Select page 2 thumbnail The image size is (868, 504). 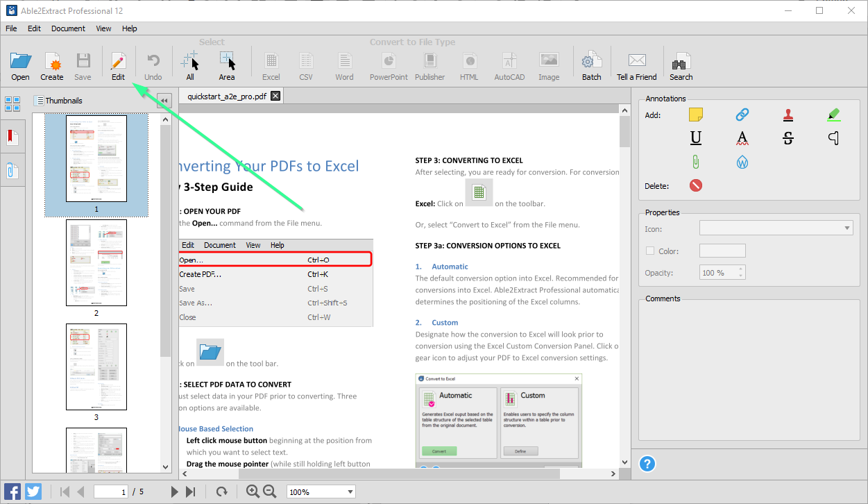coord(96,262)
